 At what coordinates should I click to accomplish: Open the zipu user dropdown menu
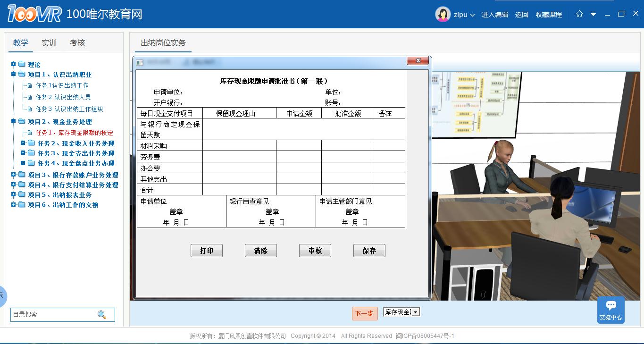coord(472,15)
